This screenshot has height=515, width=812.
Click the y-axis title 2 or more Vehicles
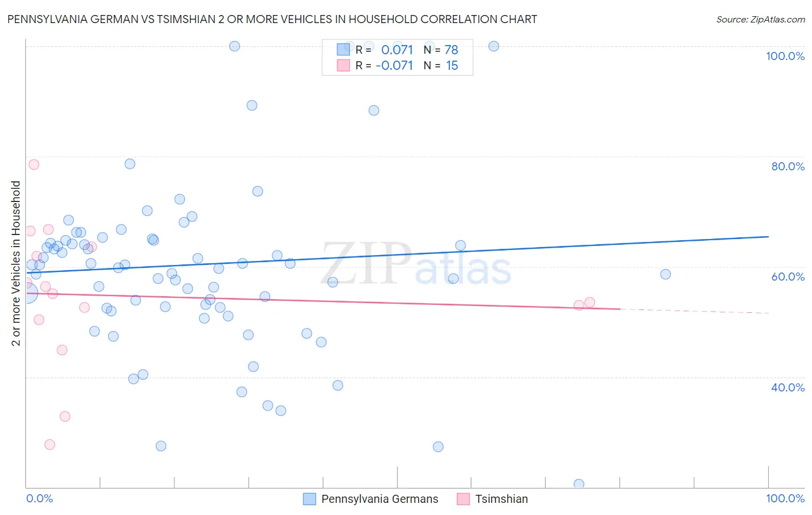(x=16, y=263)
